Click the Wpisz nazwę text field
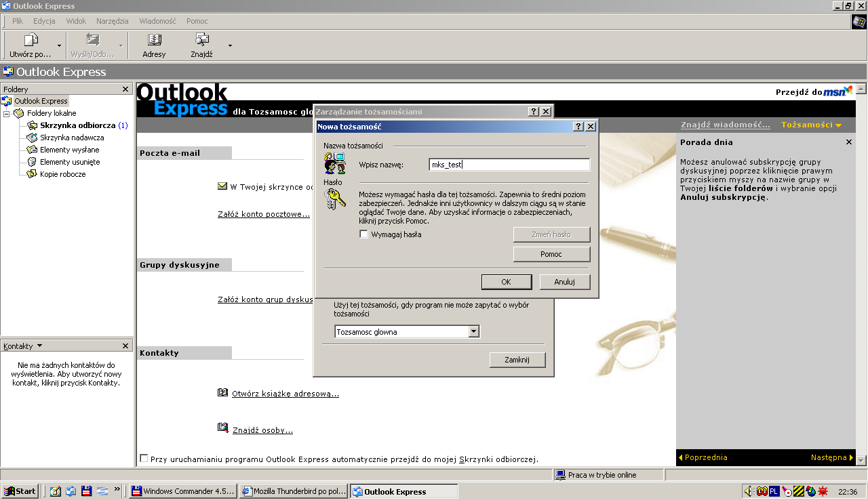868x500 pixels. click(x=510, y=165)
